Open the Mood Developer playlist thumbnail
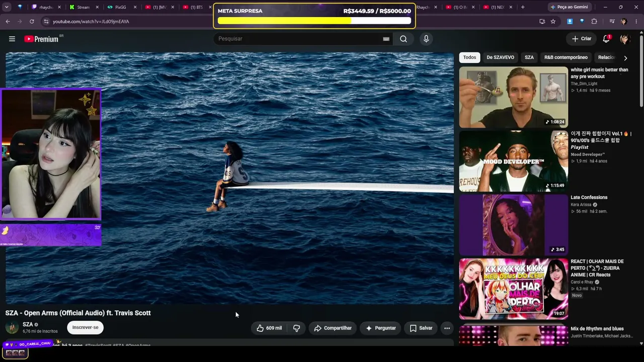644x362 pixels. 513,161
